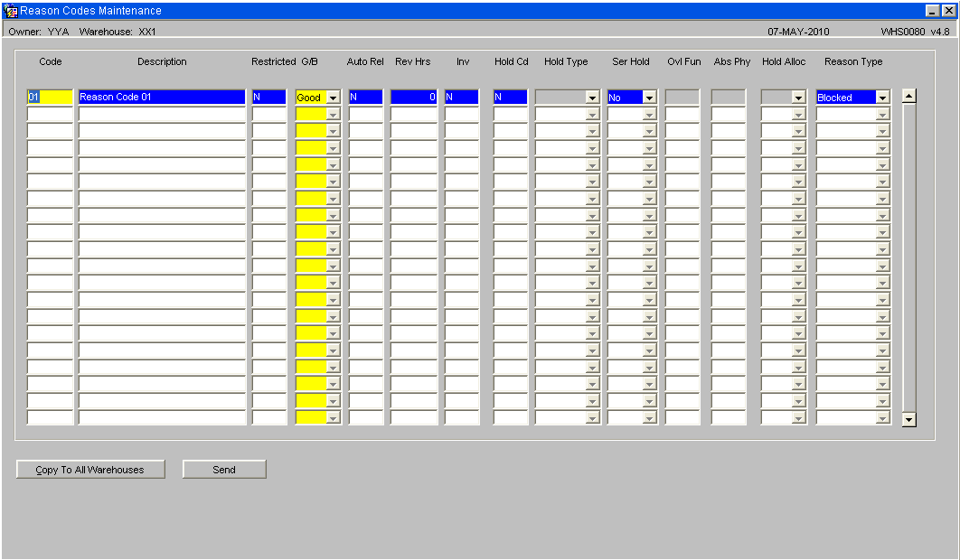Click the Description field 'Reason Code 01'
The width and height of the screenshot is (960, 560).
pyautogui.click(x=162, y=97)
